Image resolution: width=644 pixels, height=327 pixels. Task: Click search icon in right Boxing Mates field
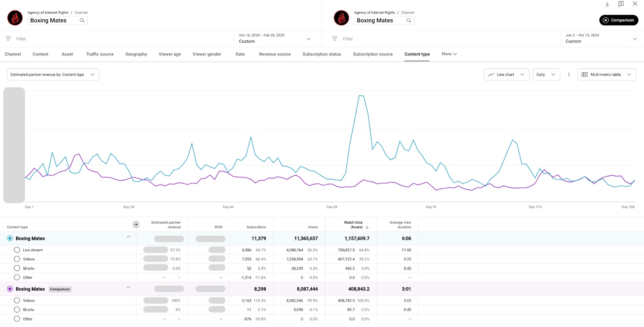(x=409, y=21)
